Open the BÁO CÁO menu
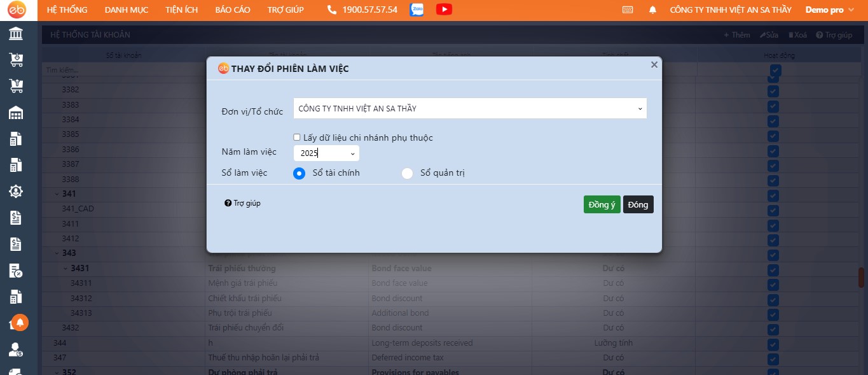 coord(233,10)
